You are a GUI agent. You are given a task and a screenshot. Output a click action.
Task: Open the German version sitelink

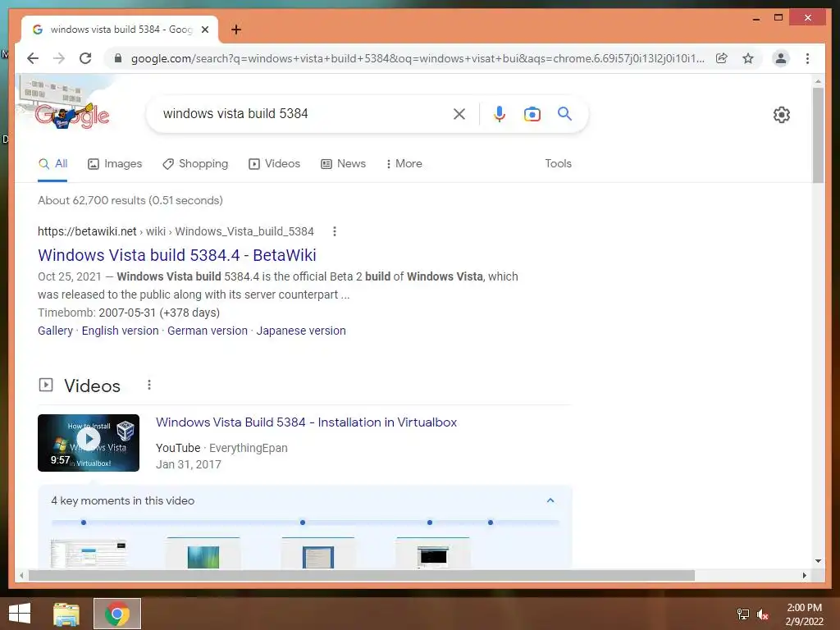[208, 331]
